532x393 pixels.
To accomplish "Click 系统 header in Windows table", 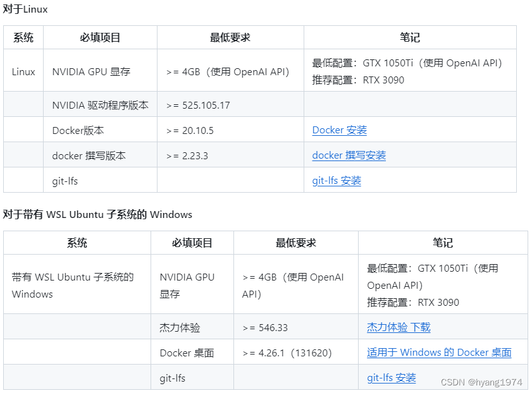I will (x=77, y=243).
